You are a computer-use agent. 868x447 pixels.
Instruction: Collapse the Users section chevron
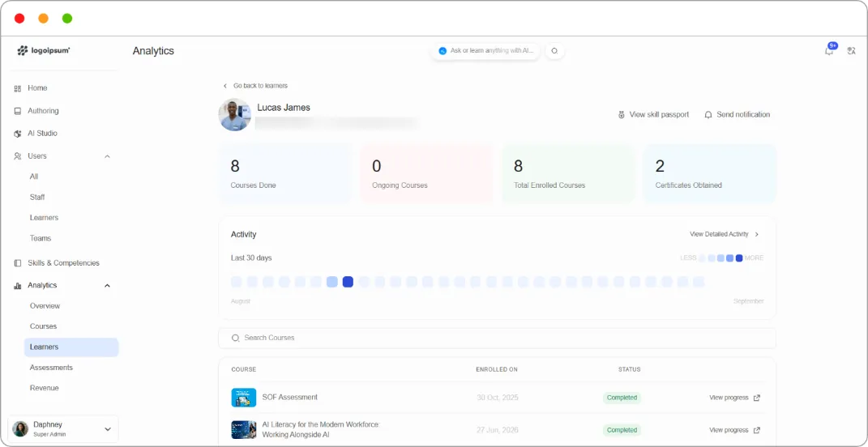108,156
